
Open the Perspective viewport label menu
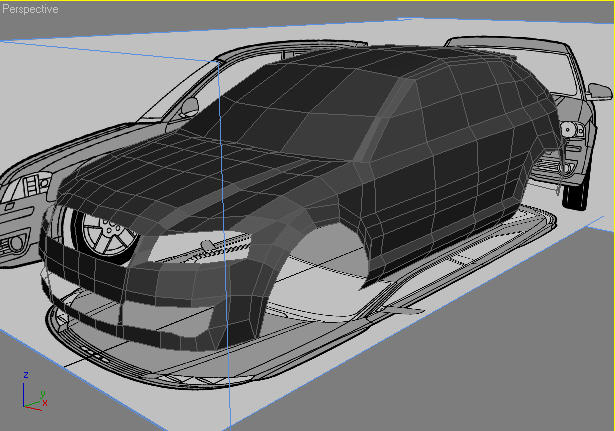[x=30, y=9]
